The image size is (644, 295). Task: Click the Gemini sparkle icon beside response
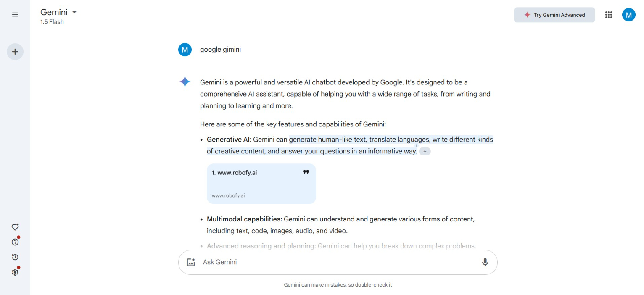click(x=185, y=82)
